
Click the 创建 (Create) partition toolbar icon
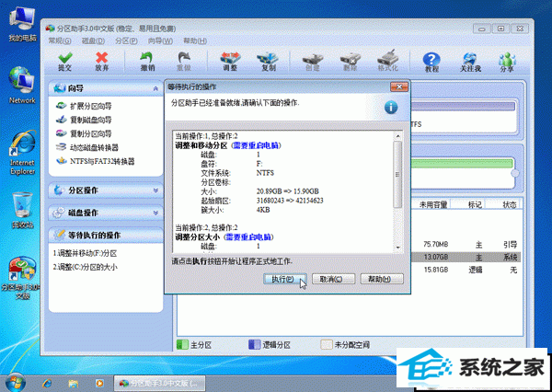point(313,61)
